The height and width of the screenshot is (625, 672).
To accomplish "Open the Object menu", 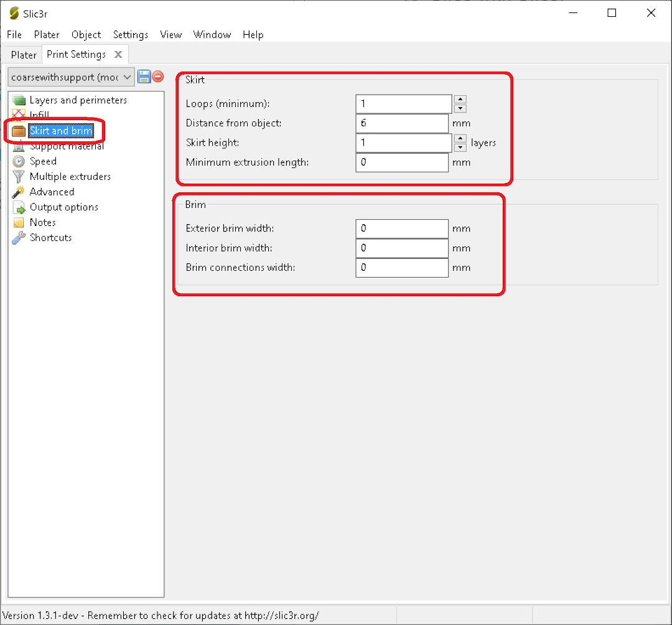I will (86, 35).
